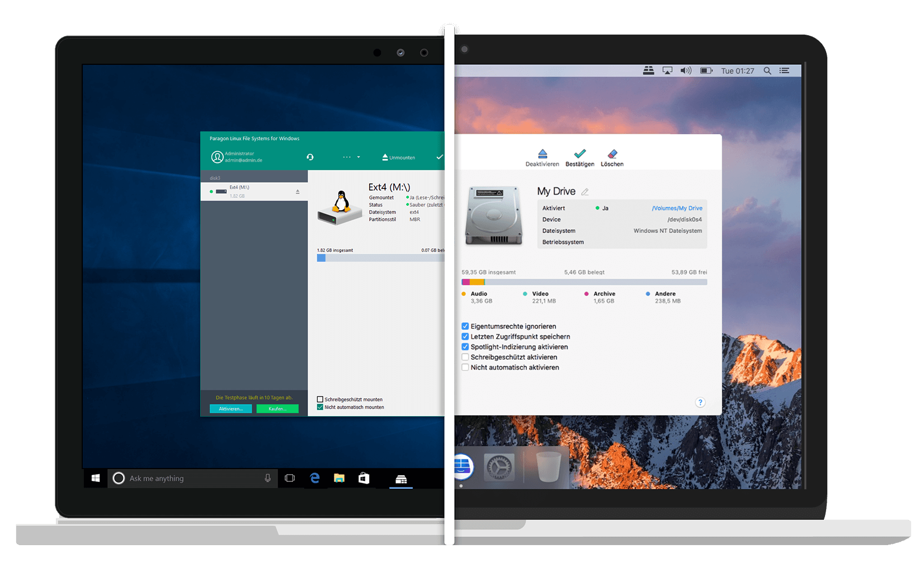Image resolution: width=924 pixels, height=577 pixels.
Task: Click the Deaktivieren eject icon
Action: click(x=542, y=154)
